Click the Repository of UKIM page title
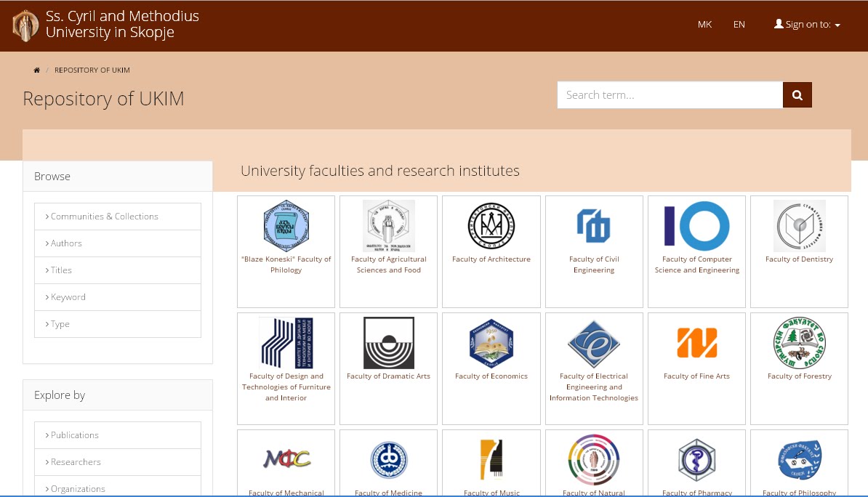The image size is (868, 497). (103, 99)
